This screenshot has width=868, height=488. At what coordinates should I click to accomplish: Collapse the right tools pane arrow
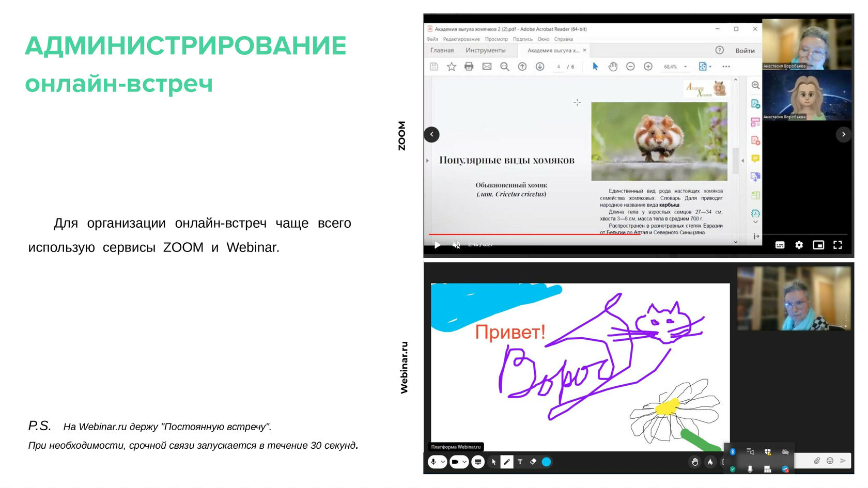[742, 161]
